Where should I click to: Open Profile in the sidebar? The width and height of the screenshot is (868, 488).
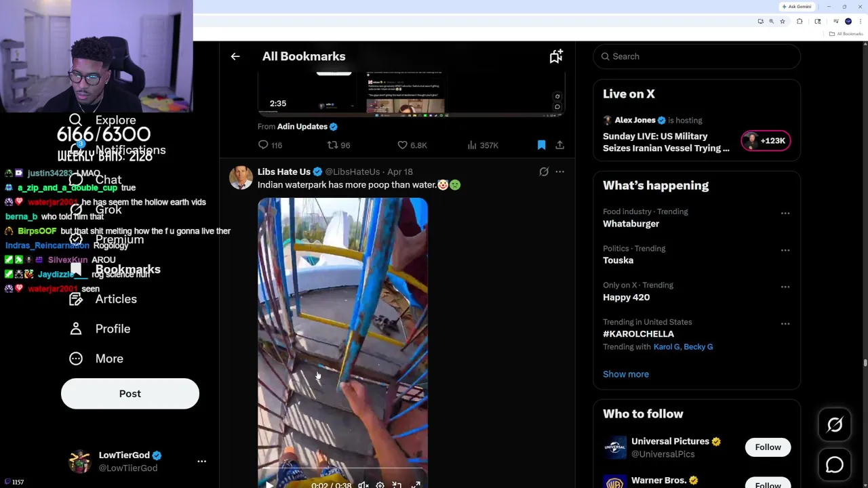[100, 329]
